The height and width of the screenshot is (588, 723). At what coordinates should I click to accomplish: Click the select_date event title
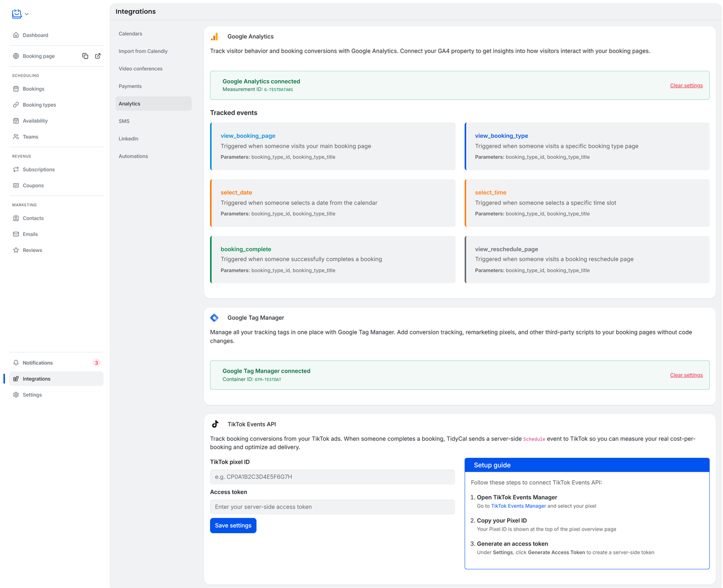pyautogui.click(x=236, y=192)
